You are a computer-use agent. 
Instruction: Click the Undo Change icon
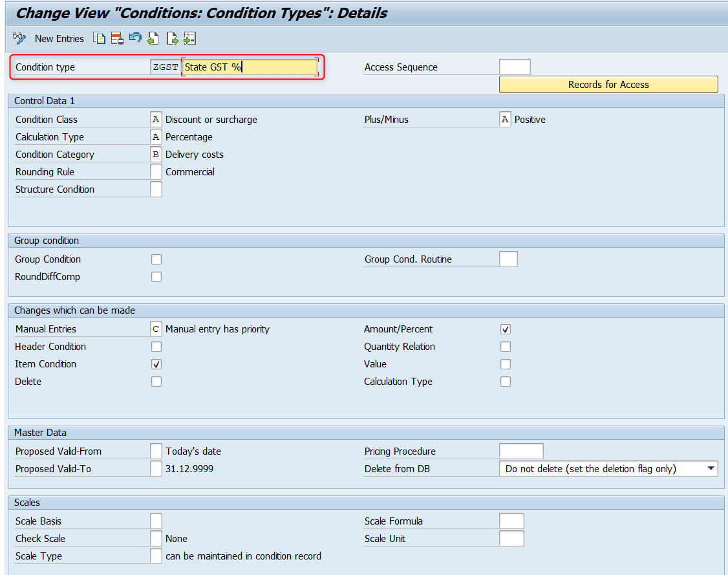(135, 38)
